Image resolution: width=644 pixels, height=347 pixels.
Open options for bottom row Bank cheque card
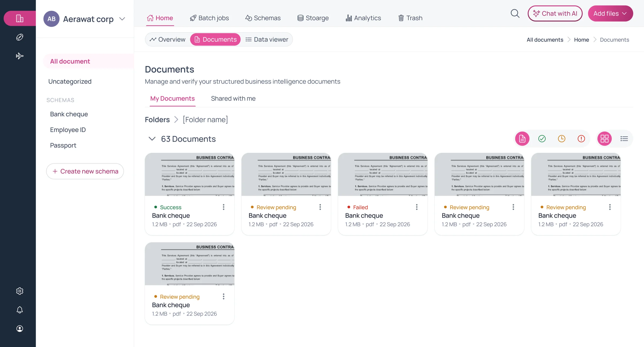pos(224,296)
